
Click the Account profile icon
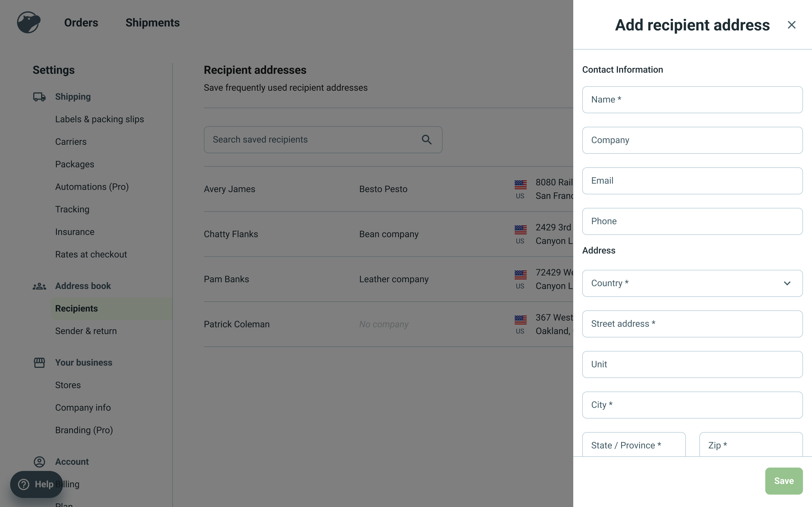39,462
